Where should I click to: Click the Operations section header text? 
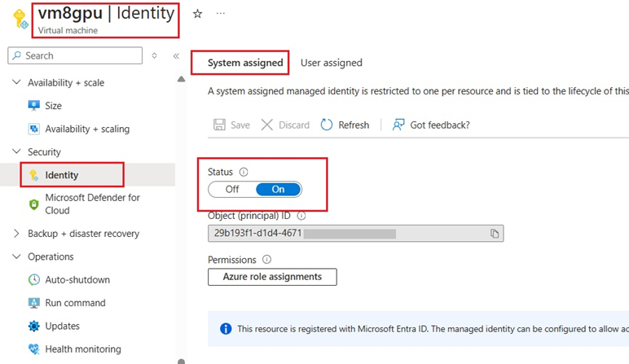click(x=51, y=257)
